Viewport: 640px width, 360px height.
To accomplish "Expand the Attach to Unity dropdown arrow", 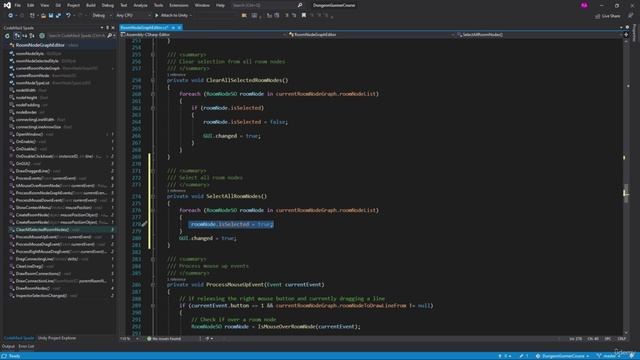I will click(x=191, y=16).
